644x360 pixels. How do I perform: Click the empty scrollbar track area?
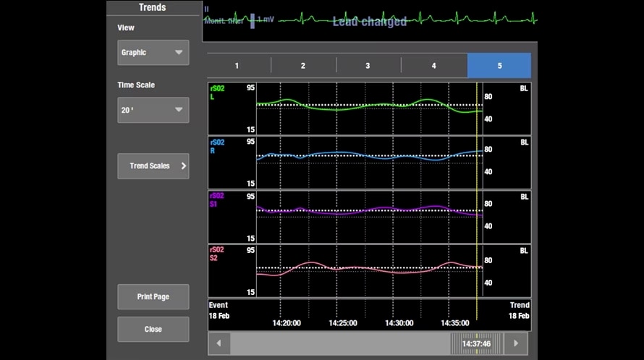[x=340, y=343]
